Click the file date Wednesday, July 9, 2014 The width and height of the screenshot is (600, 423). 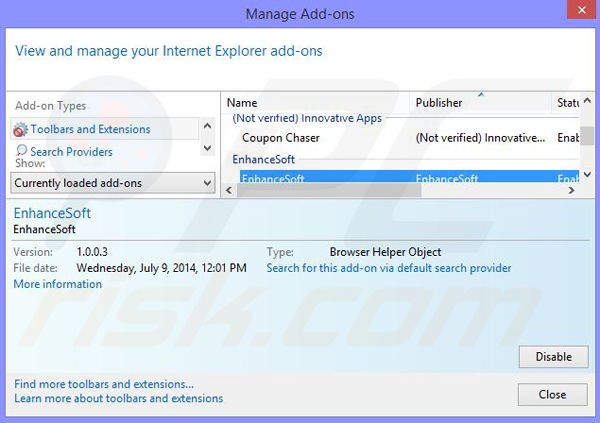[x=161, y=268]
